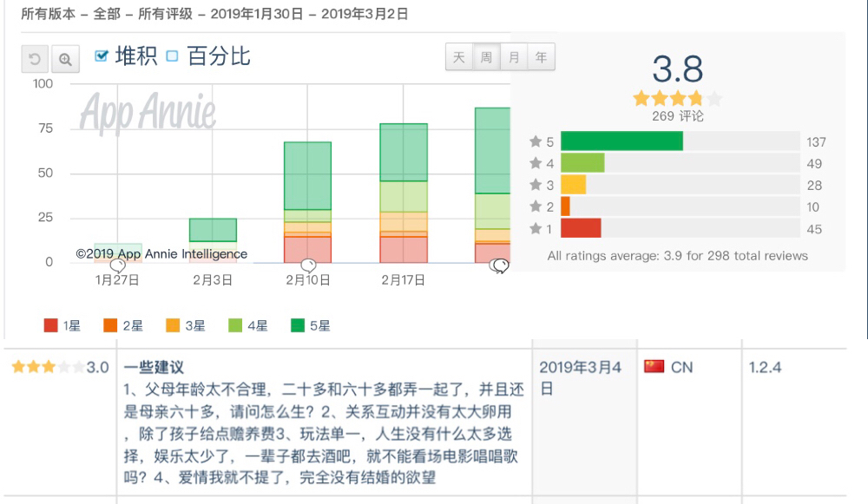Open comment bubble under 1月27日 bar

click(x=118, y=265)
